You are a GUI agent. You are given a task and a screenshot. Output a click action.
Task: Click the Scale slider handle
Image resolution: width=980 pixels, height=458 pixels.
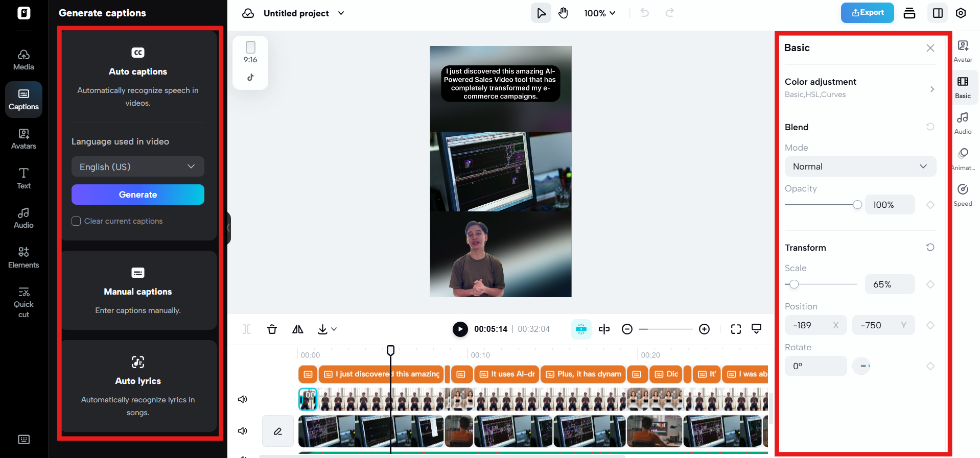tap(794, 284)
